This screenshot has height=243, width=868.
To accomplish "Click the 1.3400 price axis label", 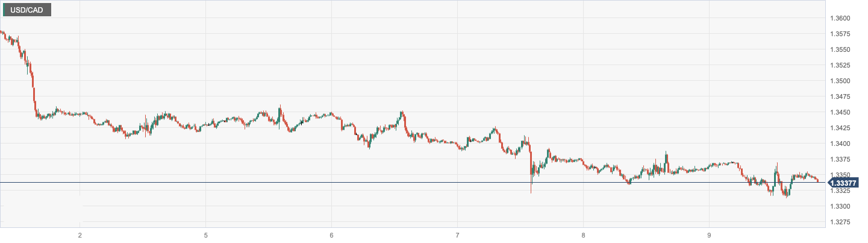I will (x=840, y=144).
